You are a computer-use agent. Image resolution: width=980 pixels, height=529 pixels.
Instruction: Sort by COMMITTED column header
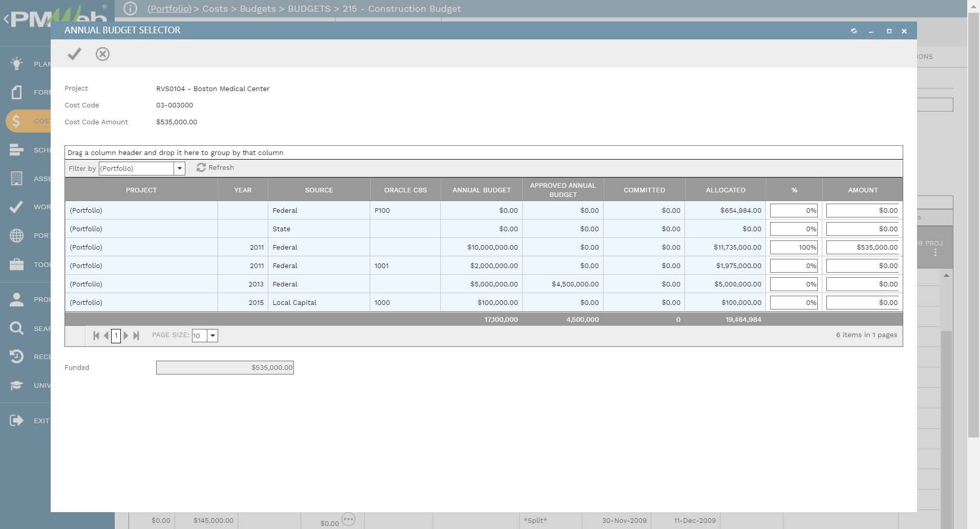pyautogui.click(x=644, y=190)
